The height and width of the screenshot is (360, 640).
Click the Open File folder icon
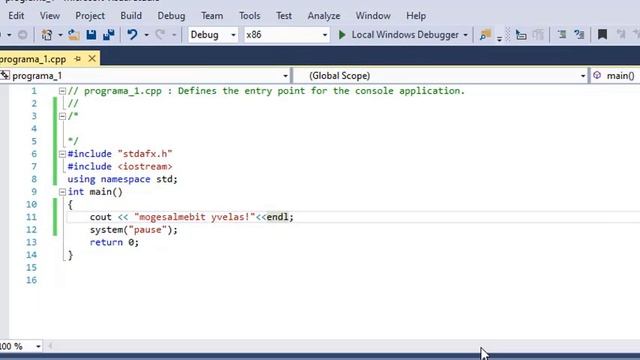(74, 35)
